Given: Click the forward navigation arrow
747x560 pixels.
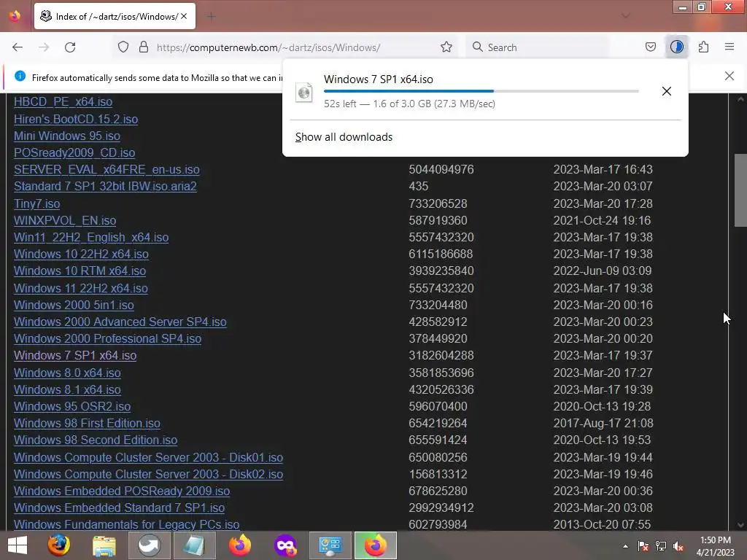Looking at the screenshot, I should (44, 47).
